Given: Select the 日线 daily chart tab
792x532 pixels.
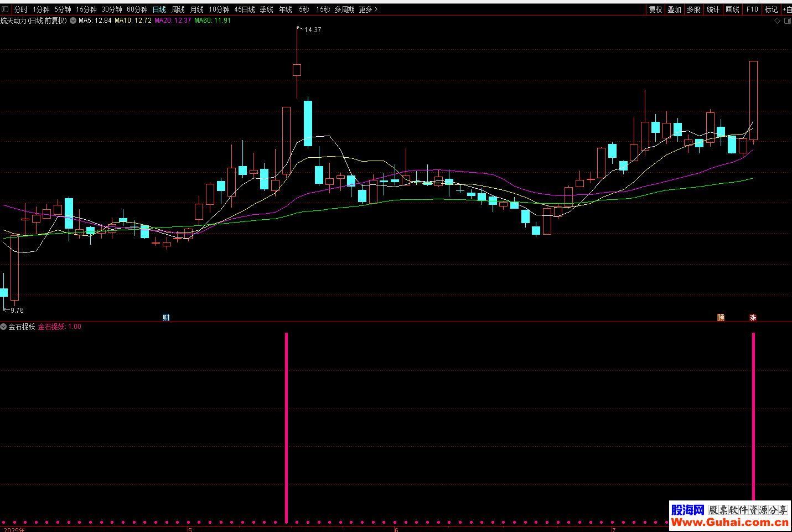Looking at the screenshot, I should (159, 9).
